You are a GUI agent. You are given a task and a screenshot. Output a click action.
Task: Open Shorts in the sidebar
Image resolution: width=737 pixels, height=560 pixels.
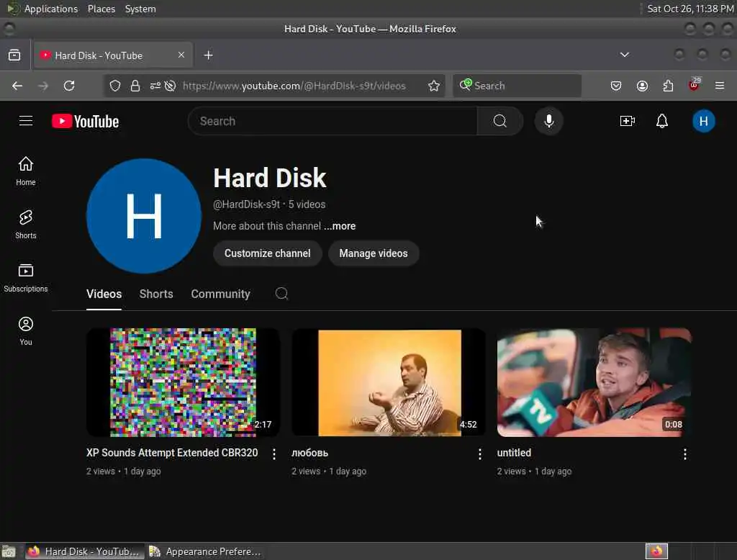[x=26, y=225]
